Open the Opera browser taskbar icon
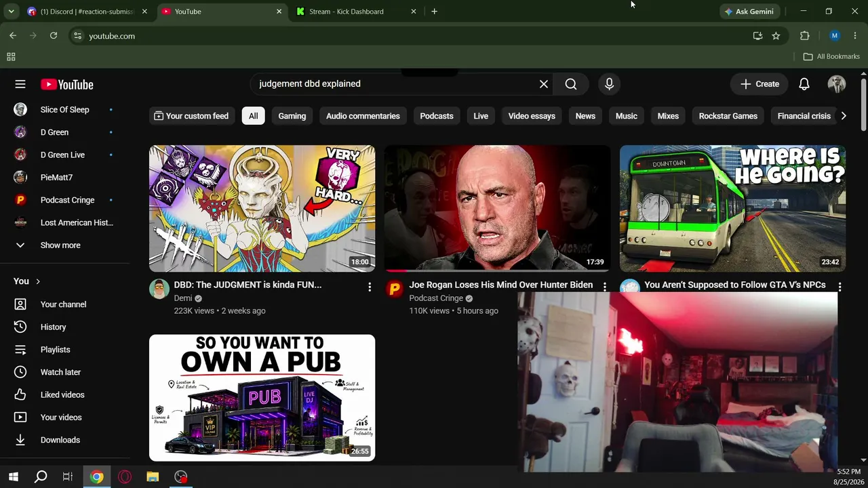The width and height of the screenshot is (868, 488). [125, 476]
